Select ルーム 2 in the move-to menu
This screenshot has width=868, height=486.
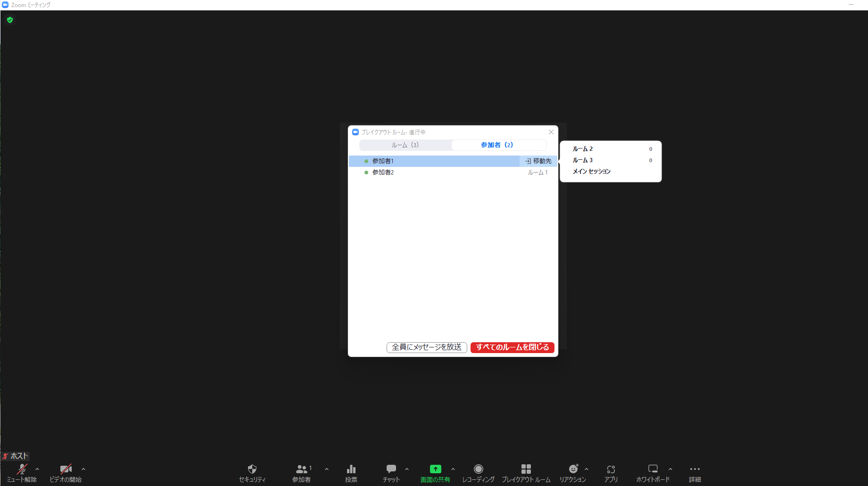click(583, 149)
